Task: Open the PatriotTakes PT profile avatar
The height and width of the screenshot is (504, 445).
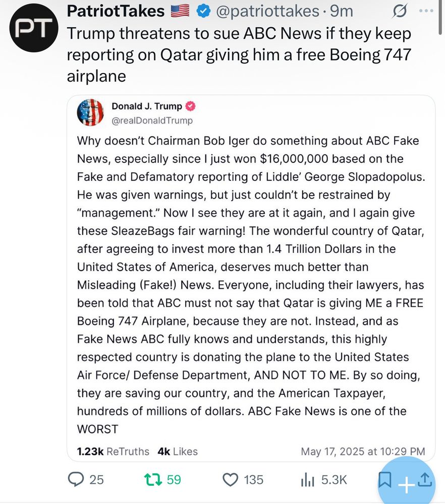Action: pos(34,28)
